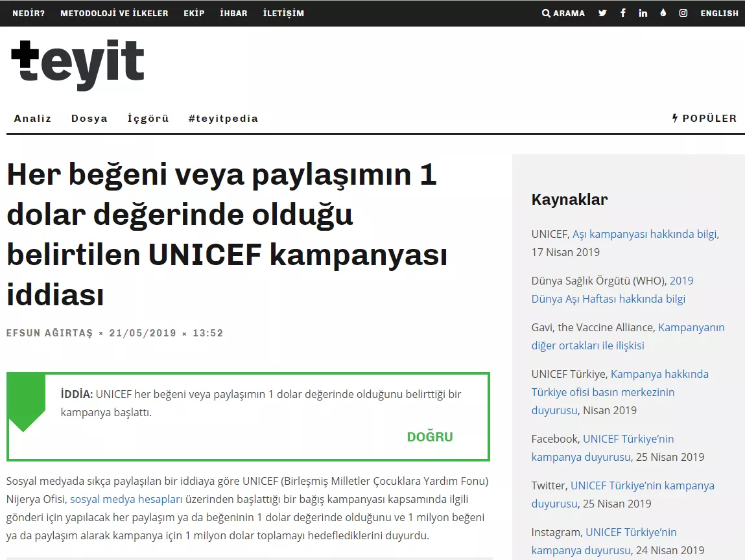Open teyit's Facebook page icon
Image resolution: width=745 pixels, height=560 pixels.
tap(623, 13)
